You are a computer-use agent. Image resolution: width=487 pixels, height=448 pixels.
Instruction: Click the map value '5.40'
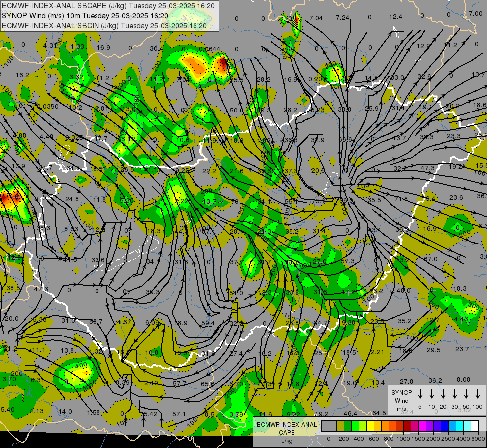(x=8, y=409)
